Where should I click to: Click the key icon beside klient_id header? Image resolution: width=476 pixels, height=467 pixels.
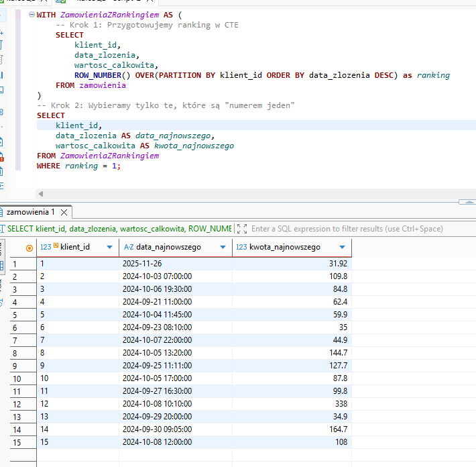point(56,247)
